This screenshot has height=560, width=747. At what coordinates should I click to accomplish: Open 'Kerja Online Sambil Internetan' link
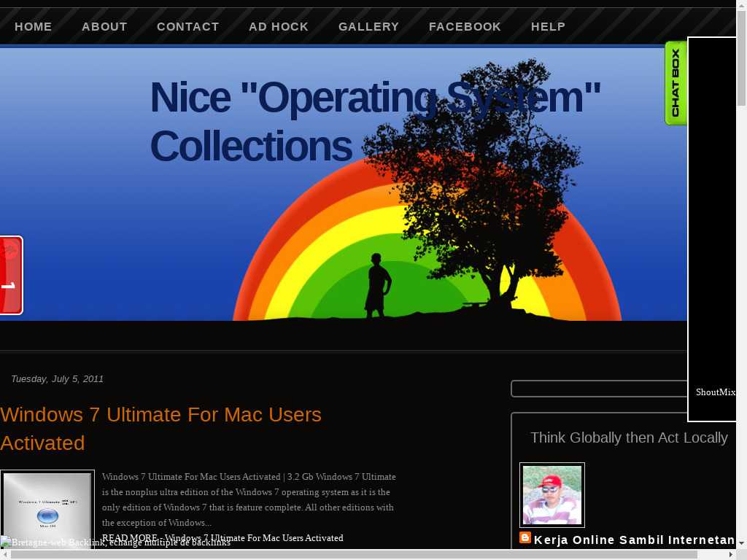click(x=634, y=540)
